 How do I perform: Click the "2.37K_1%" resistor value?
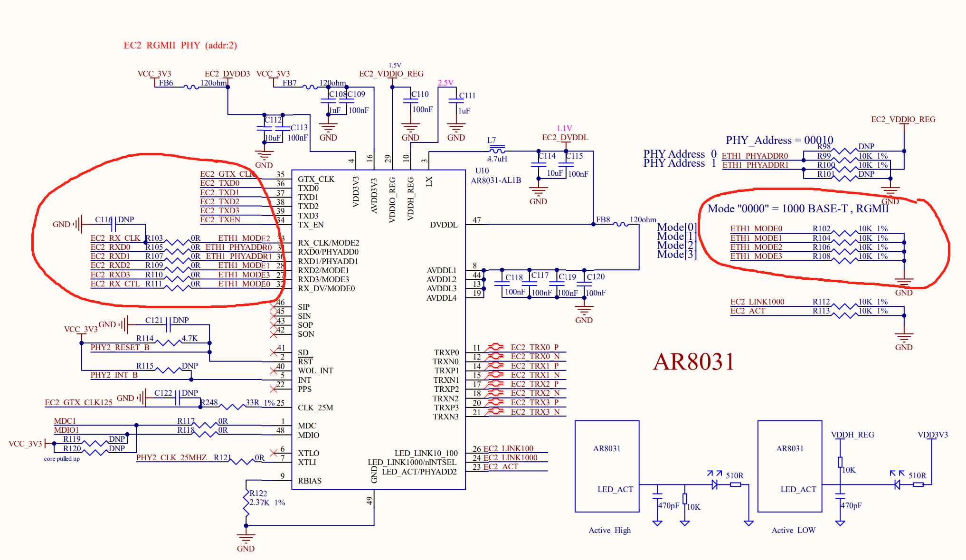pos(267,503)
